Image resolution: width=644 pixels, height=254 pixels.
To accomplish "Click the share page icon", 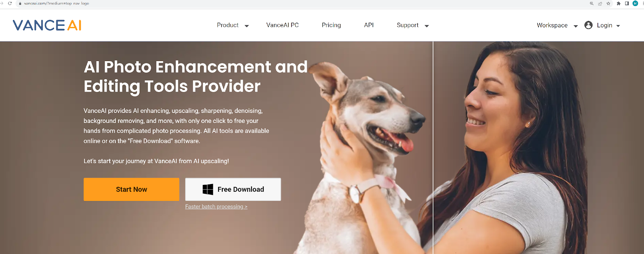I will [x=600, y=3].
